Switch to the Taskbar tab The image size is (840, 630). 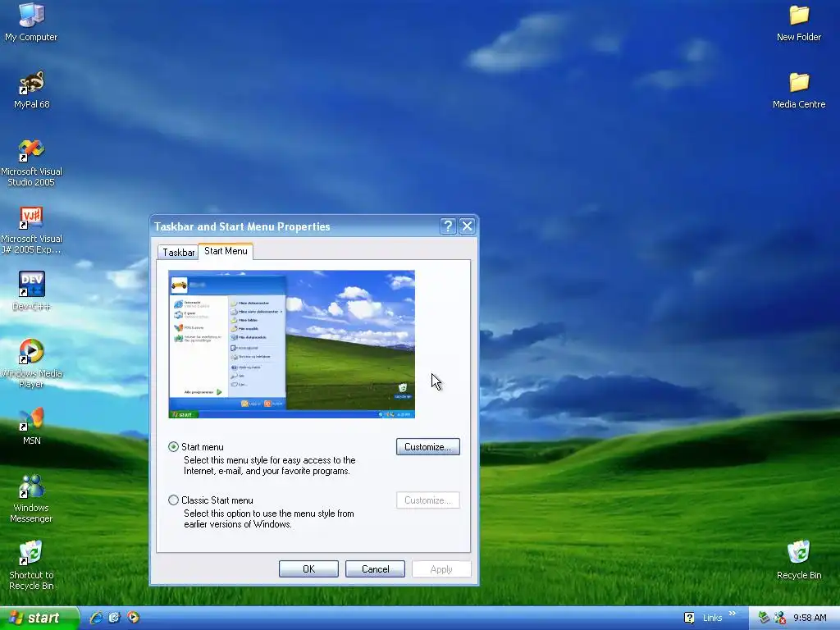pyautogui.click(x=178, y=253)
